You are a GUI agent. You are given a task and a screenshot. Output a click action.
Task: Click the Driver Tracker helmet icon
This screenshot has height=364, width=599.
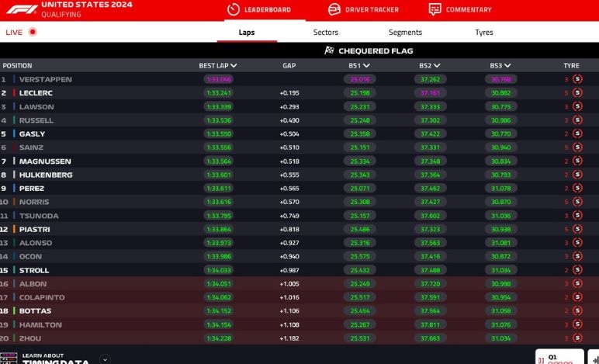(x=334, y=9)
